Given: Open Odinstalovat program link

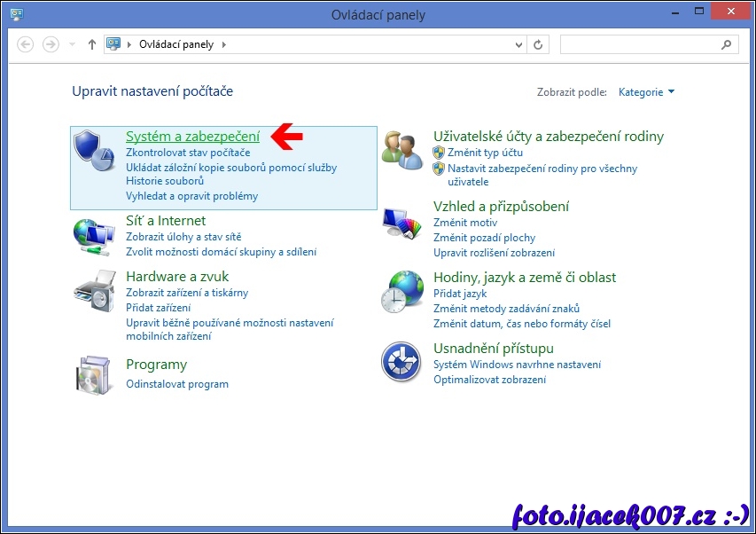Looking at the screenshot, I should pyautogui.click(x=177, y=384).
